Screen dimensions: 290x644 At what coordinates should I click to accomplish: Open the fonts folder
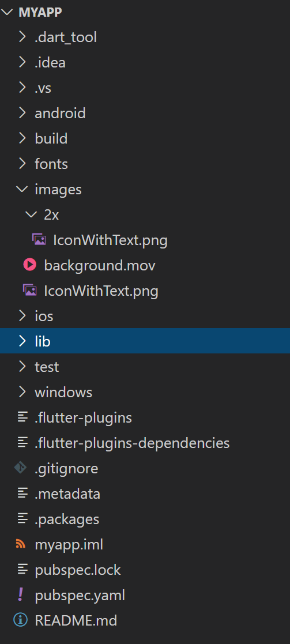coord(145,164)
